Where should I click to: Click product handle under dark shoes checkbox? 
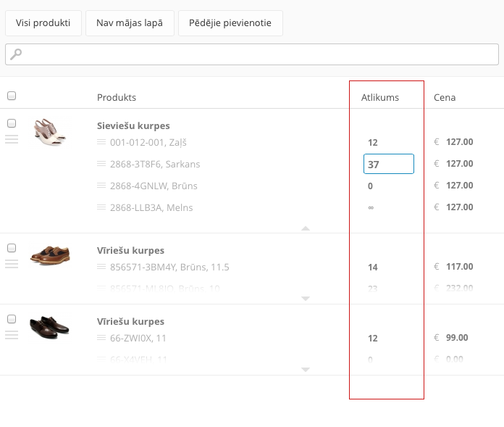12,335
